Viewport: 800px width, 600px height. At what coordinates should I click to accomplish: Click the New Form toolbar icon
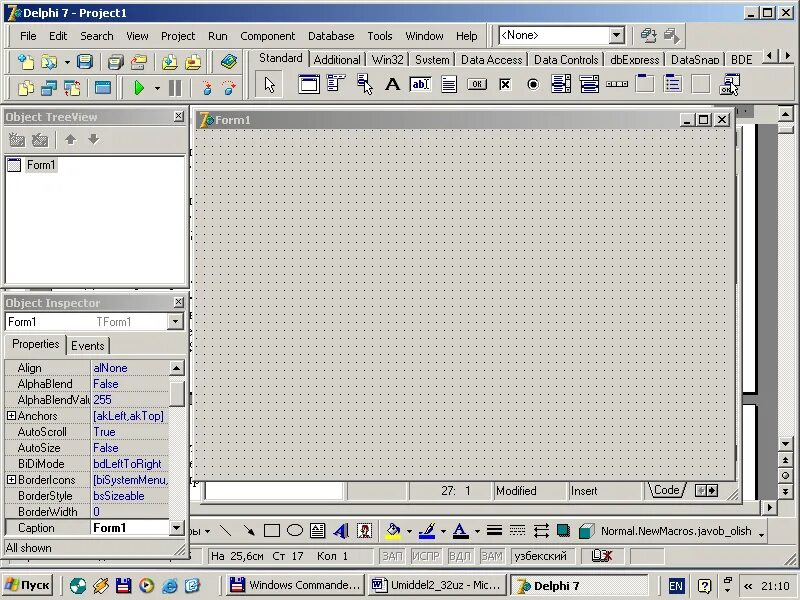[x=103, y=88]
